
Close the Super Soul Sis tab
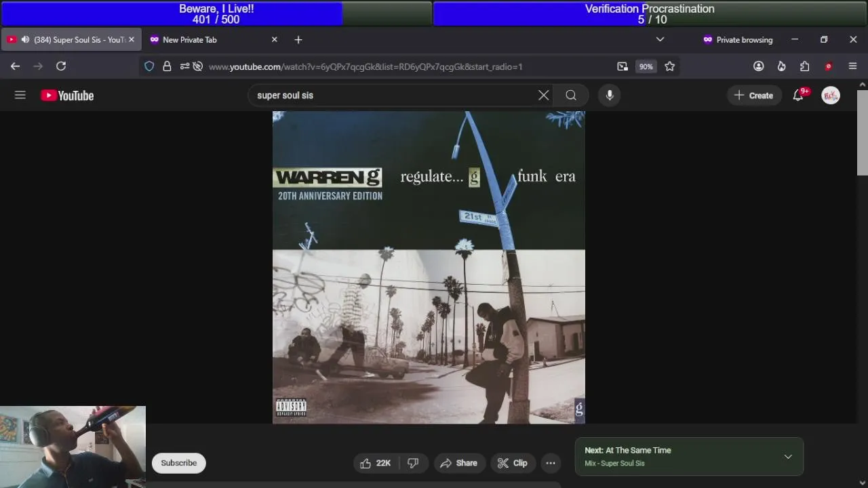[132, 40]
